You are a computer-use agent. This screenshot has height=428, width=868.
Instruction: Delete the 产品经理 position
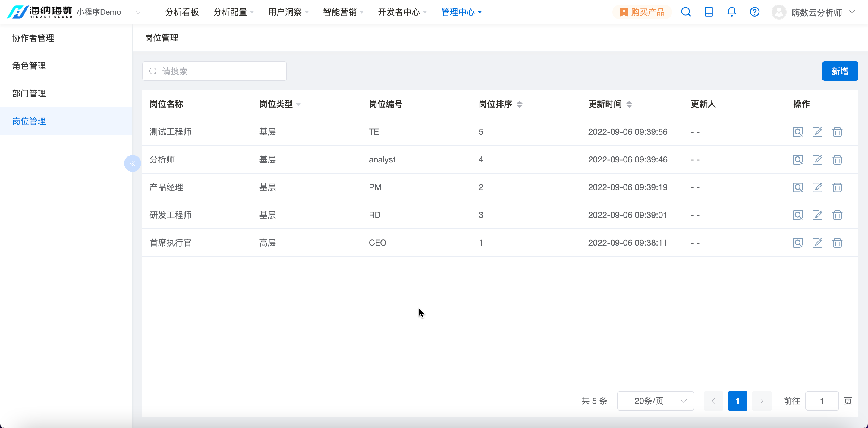click(x=837, y=187)
